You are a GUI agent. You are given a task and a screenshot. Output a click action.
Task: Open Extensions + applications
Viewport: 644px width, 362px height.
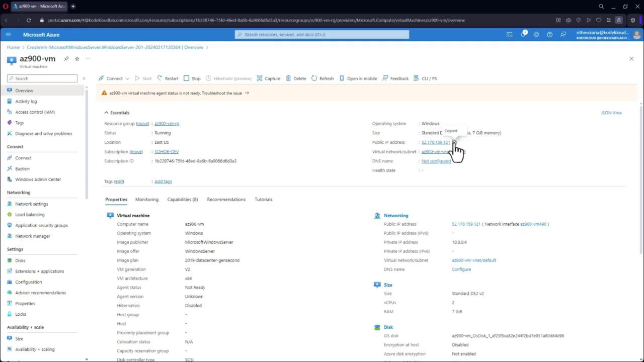(x=39, y=271)
